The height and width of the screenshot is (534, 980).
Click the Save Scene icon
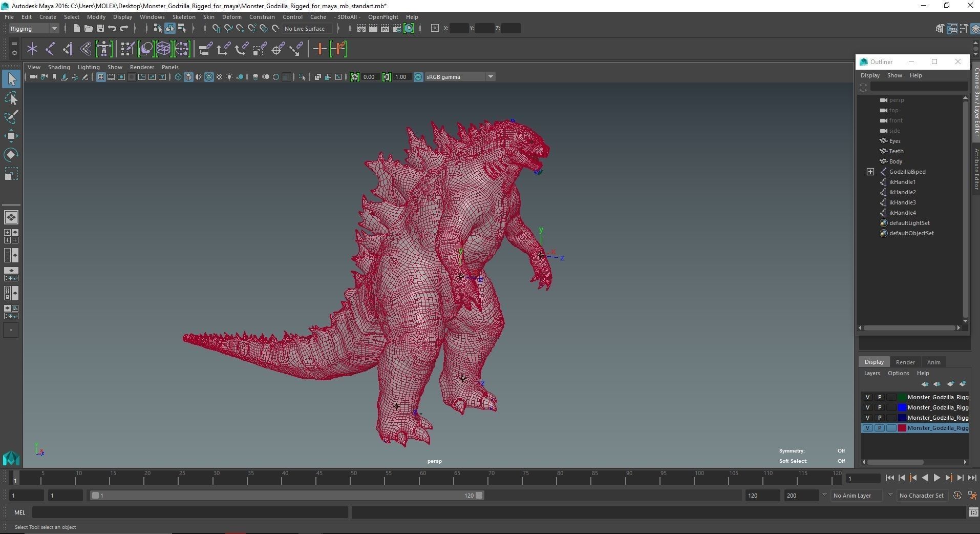(x=100, y=29)
